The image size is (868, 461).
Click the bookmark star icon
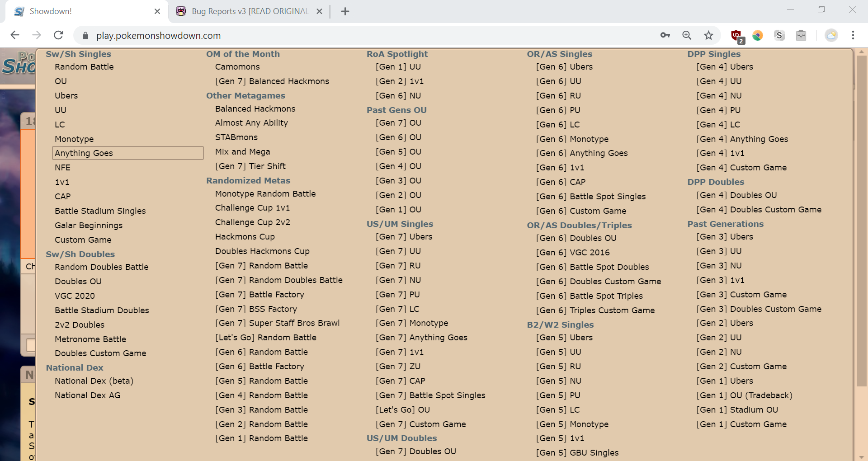tap(708, 35)
